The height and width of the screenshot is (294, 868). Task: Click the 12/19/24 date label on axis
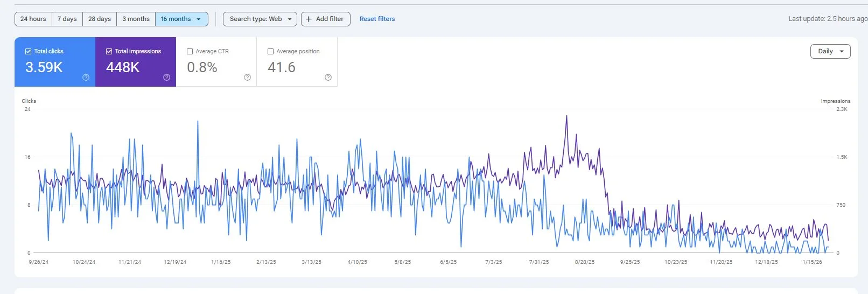pyautogui.click(x=175, y=262)
